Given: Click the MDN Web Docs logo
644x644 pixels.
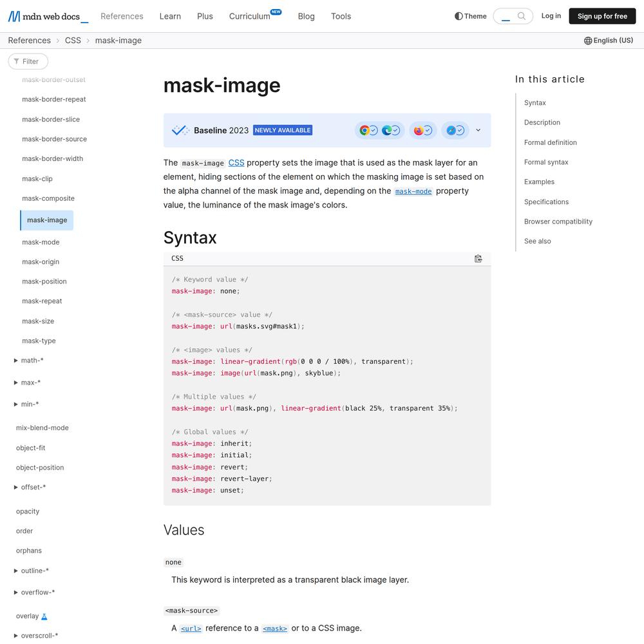Looking at the screenshot, I should point(48,16).
